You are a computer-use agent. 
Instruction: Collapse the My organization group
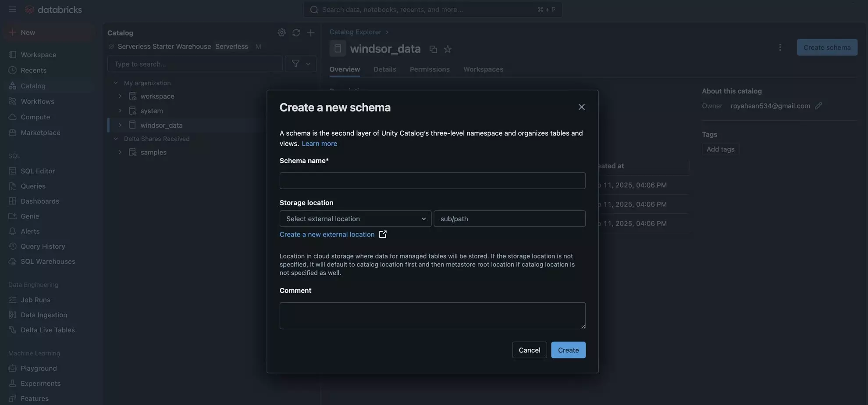point(115,83)
